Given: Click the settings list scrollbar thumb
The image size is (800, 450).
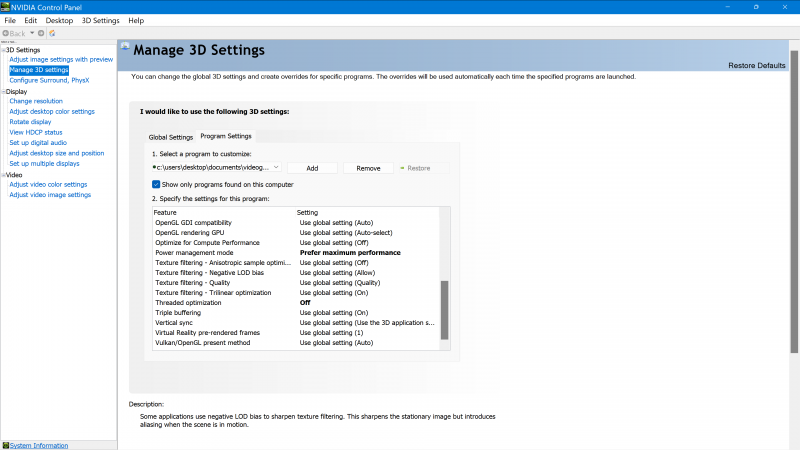Looking at the screenshot, I should (x=444, y=310).
